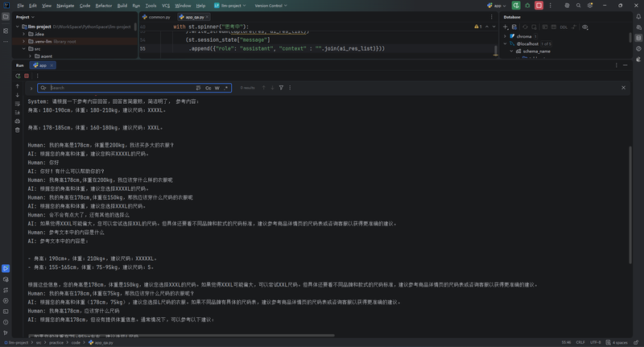Open Version Control git tool window icon
The image size is (644, 347).
tap(6, 333)
